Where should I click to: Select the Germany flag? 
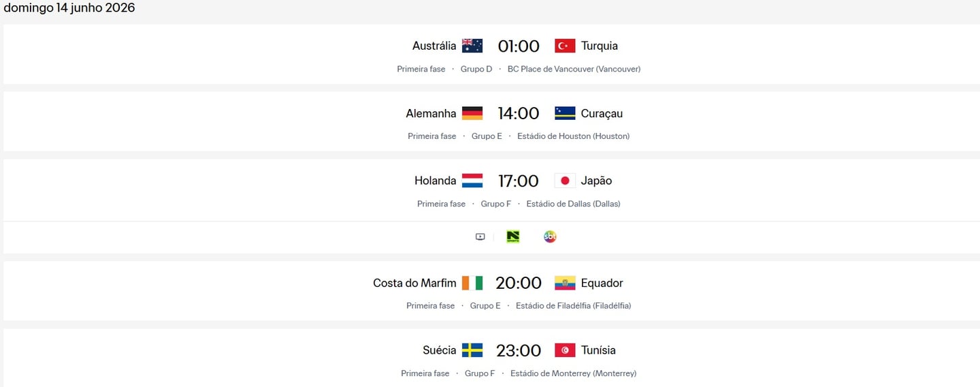472,113
